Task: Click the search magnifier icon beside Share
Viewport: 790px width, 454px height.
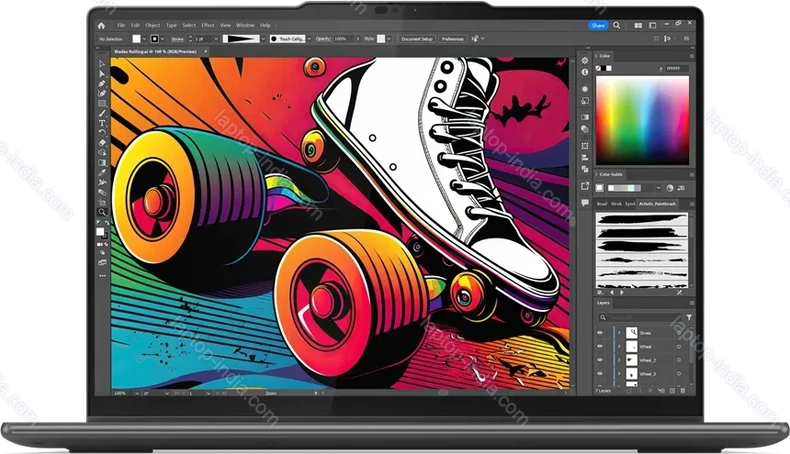Action: (616, 24)
